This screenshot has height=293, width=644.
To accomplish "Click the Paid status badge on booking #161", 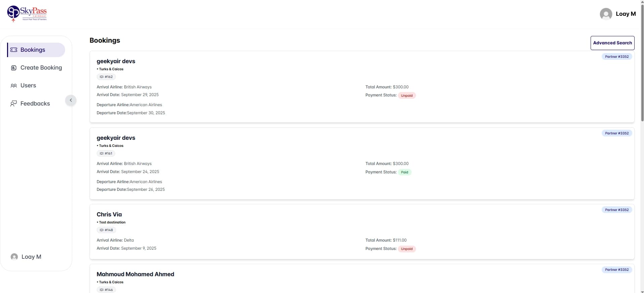I will tap(405, 172).
